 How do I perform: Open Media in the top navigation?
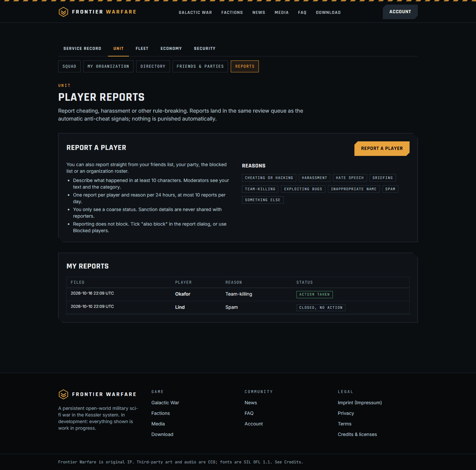pos(282,13)
